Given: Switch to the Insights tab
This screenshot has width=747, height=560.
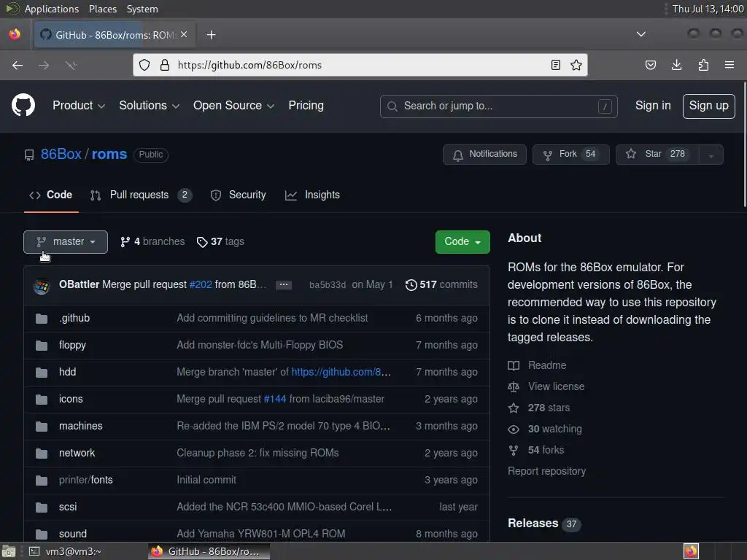Looking at the screenshot, I should coord(312,195).
